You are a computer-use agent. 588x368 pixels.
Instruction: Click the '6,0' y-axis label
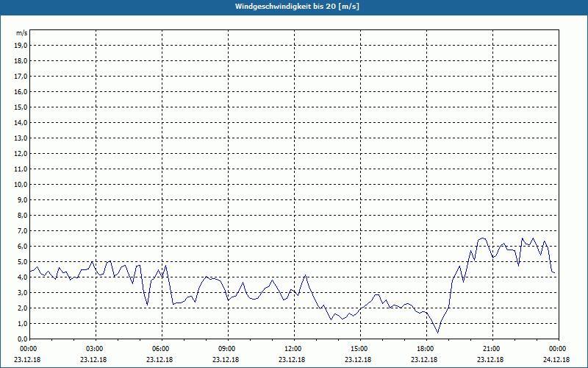click(x=22, y=247)
